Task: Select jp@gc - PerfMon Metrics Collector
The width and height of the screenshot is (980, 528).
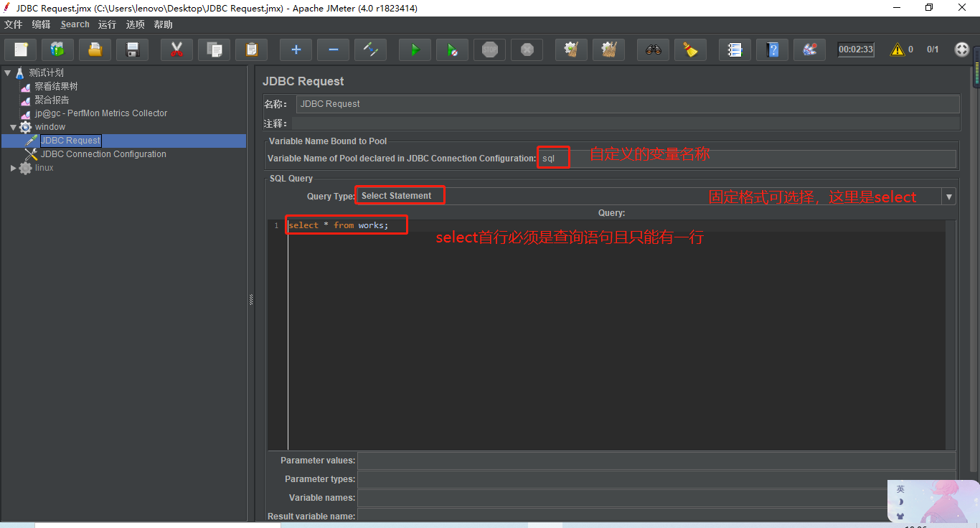Action: click(x=101, y=113)
